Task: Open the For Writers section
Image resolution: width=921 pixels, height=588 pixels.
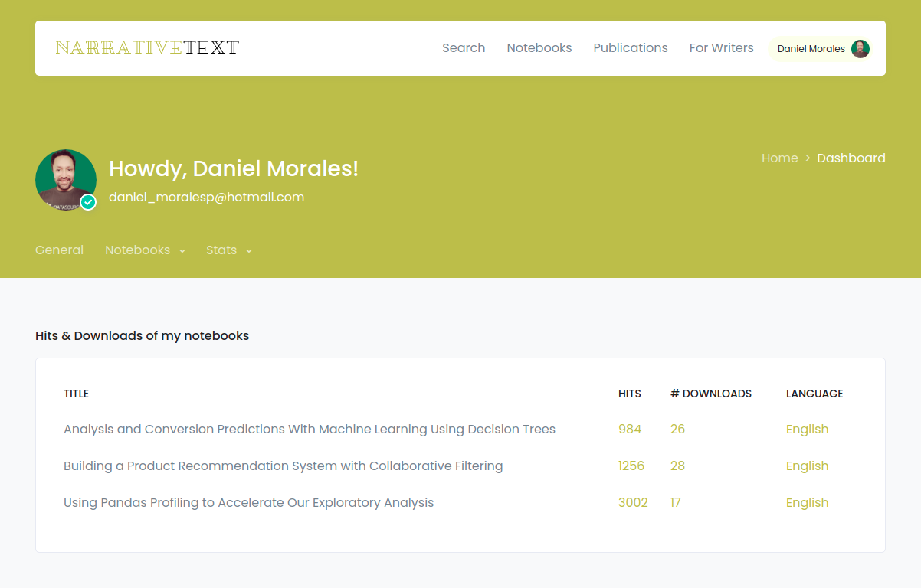Action: pyautogui.click(x=721, y=47)
